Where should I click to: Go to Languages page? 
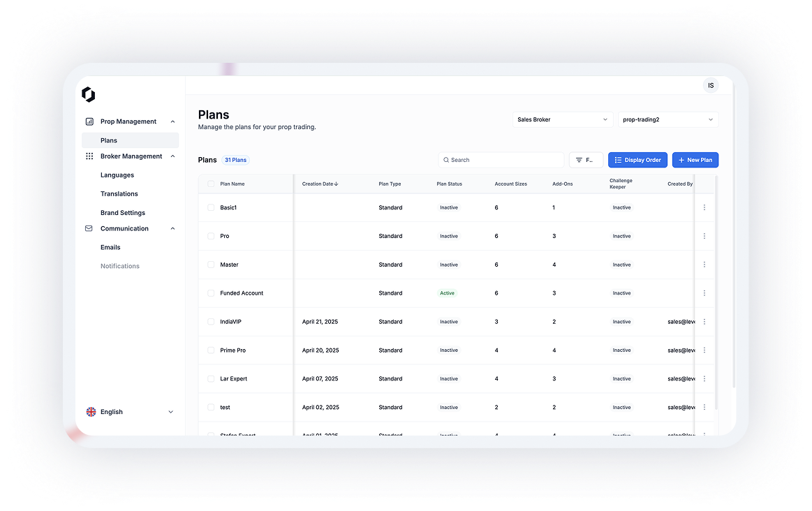117,175
